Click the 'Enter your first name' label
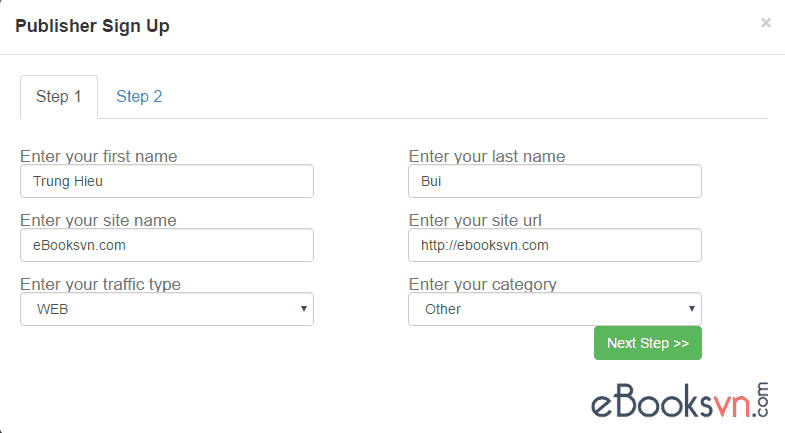The width and height of the screenshot is (785, 433). 98,156
